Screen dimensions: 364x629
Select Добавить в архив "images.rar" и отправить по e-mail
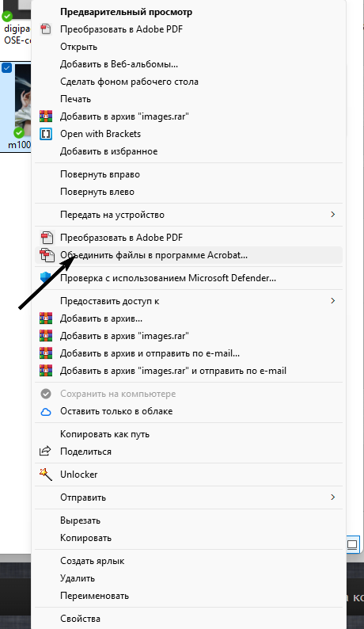(189, 371)
